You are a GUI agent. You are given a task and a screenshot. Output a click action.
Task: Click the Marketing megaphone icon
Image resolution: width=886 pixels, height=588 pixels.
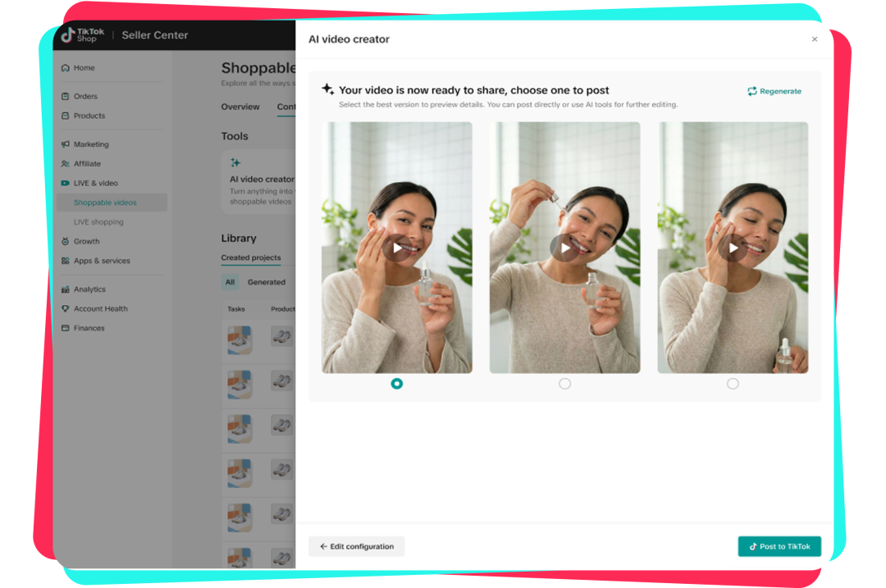64,144
